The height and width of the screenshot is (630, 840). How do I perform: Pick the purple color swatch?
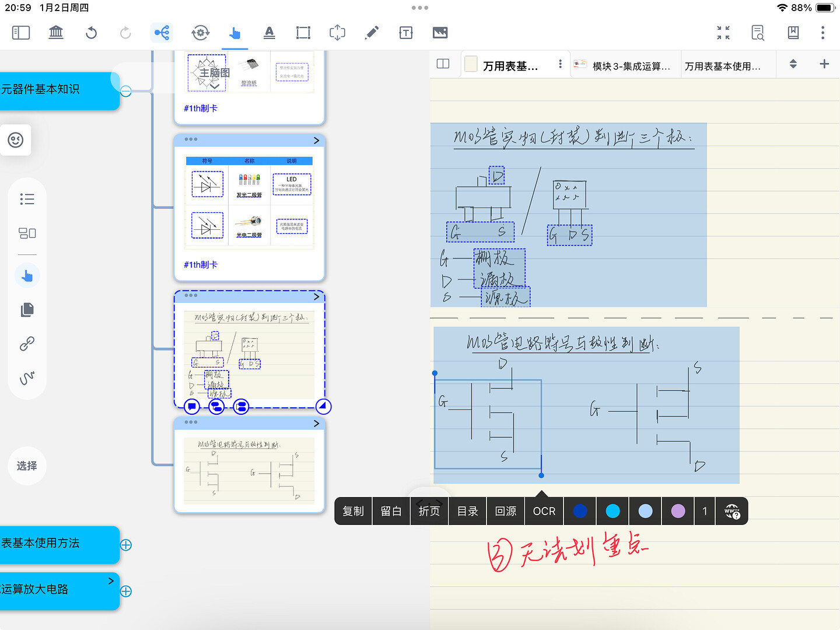coord(678,511)
